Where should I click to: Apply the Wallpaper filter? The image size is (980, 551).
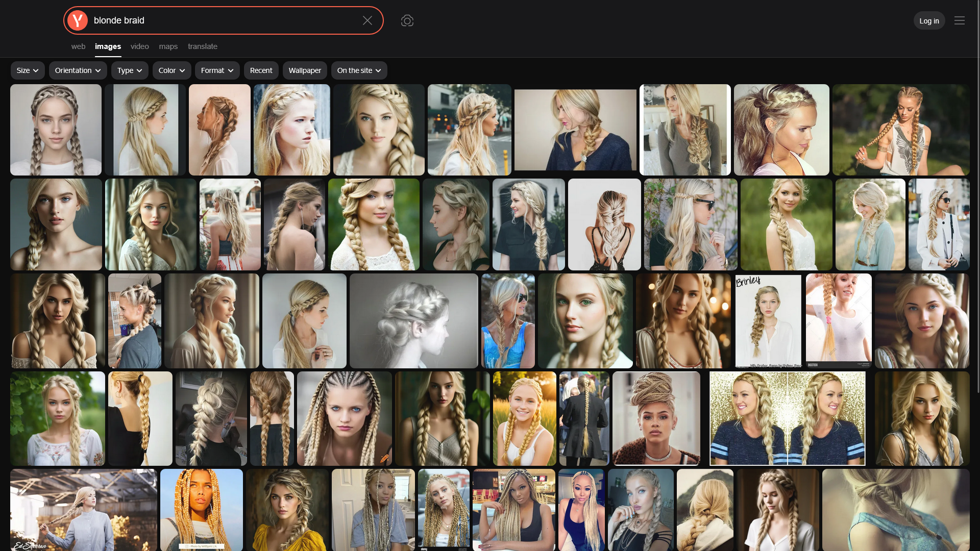pos(305,70)
